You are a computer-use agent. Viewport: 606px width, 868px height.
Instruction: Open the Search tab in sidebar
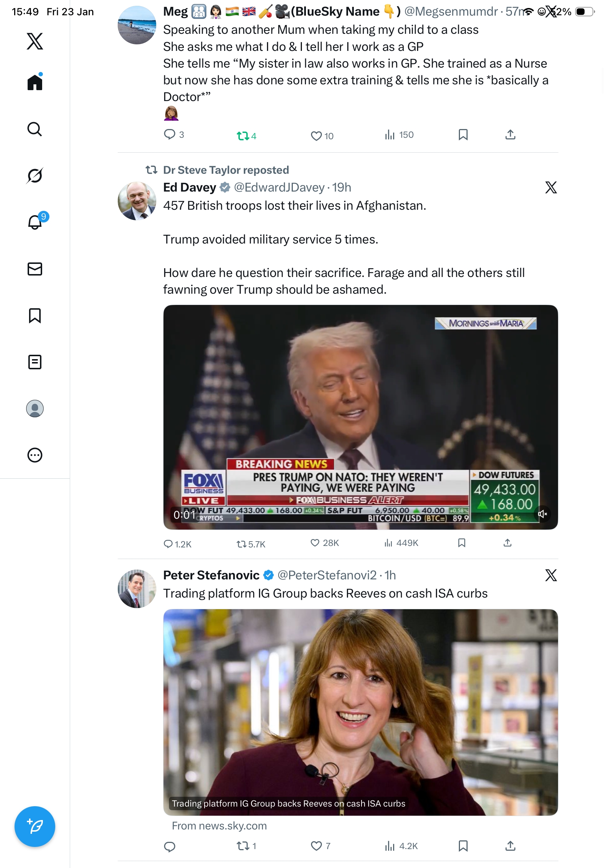click(35, 129)
